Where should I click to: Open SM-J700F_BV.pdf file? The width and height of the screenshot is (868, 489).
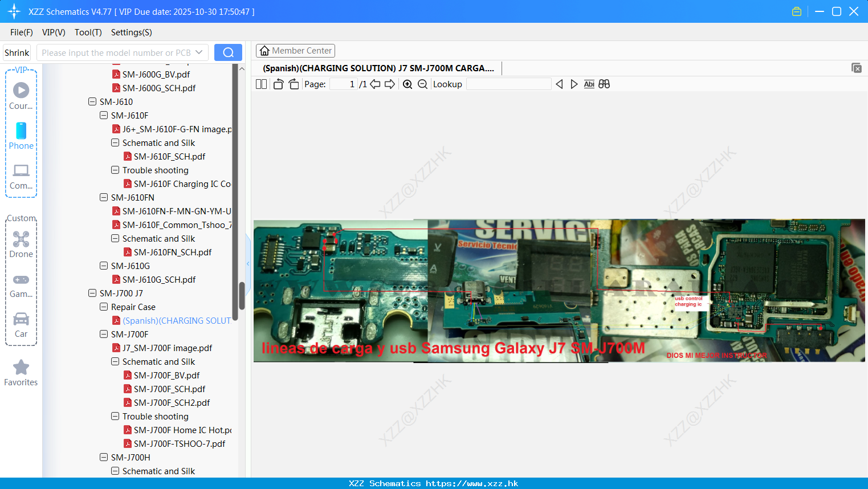click(161, 375)
